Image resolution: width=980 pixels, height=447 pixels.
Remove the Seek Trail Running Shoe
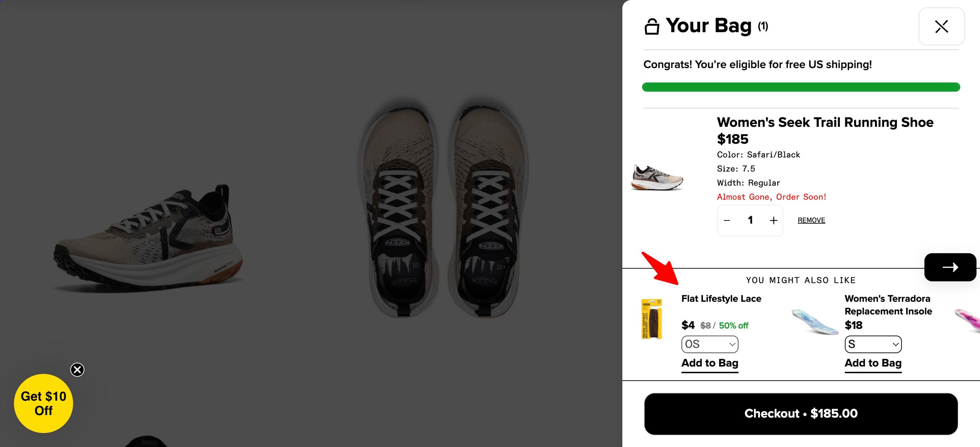(811, 220)
